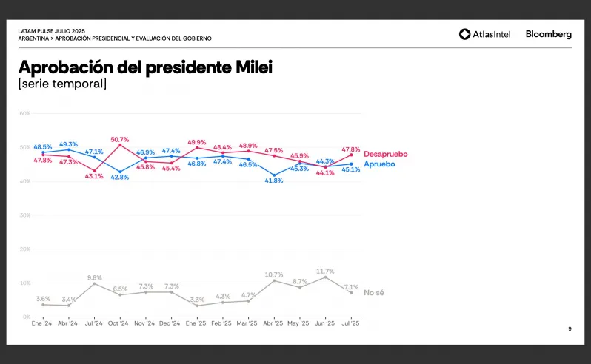Click the title Aprobación del presidente Milei
The image size is (591, 364).
click(145, 67)
